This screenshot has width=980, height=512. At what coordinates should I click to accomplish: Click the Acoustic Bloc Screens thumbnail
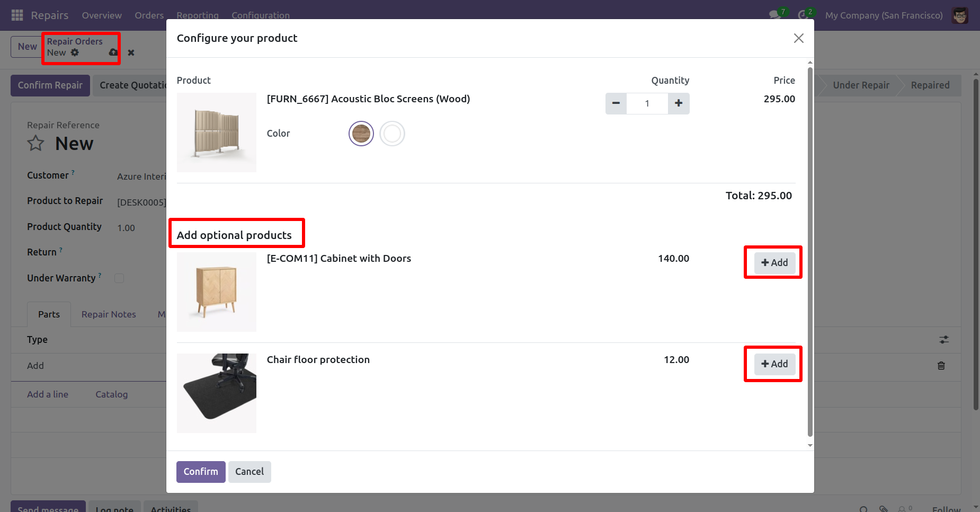[x=217, y=133]
